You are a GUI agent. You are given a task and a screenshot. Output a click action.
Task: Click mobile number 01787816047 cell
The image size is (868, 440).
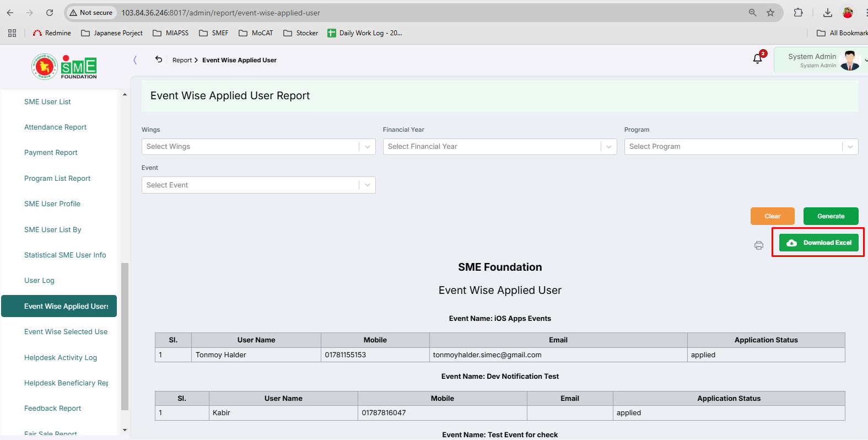pos(443,413)
